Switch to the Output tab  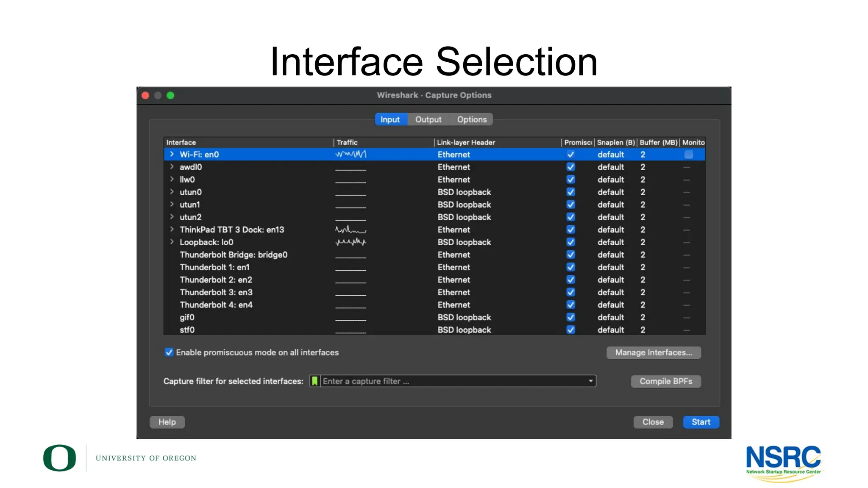[428, 119]
